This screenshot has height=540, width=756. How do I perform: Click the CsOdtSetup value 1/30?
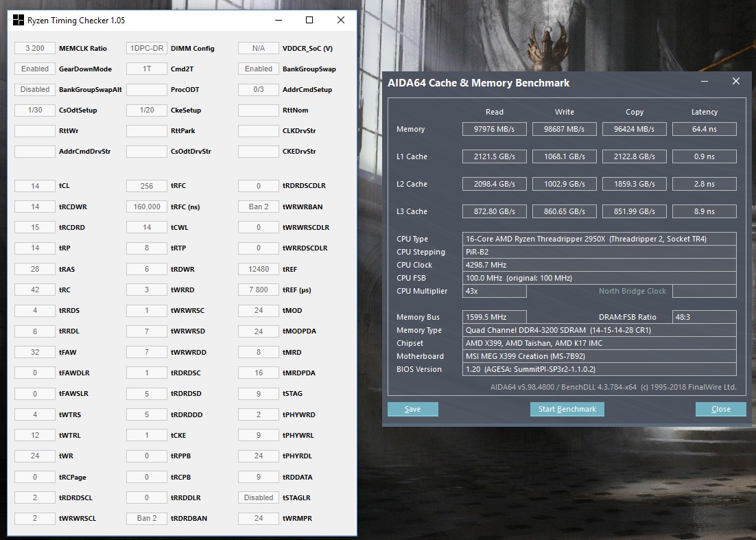pyautogui.click(x=35, y=110)
